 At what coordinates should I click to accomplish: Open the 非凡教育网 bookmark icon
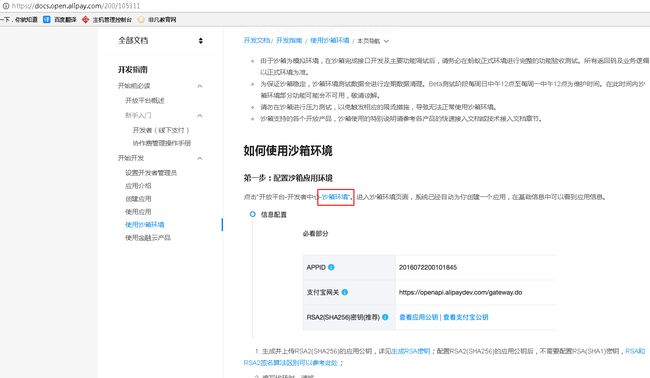pyautogui.click(x=141, y=19)
